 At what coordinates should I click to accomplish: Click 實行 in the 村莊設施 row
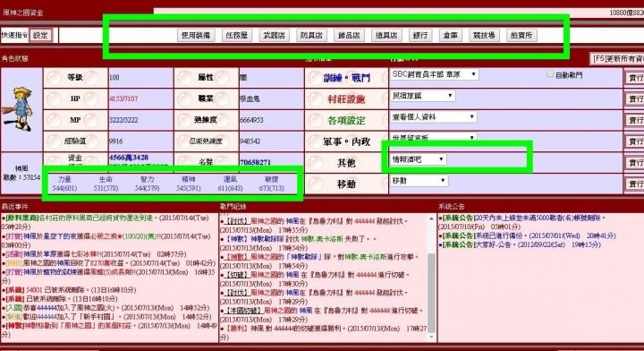tap(634, 99)
